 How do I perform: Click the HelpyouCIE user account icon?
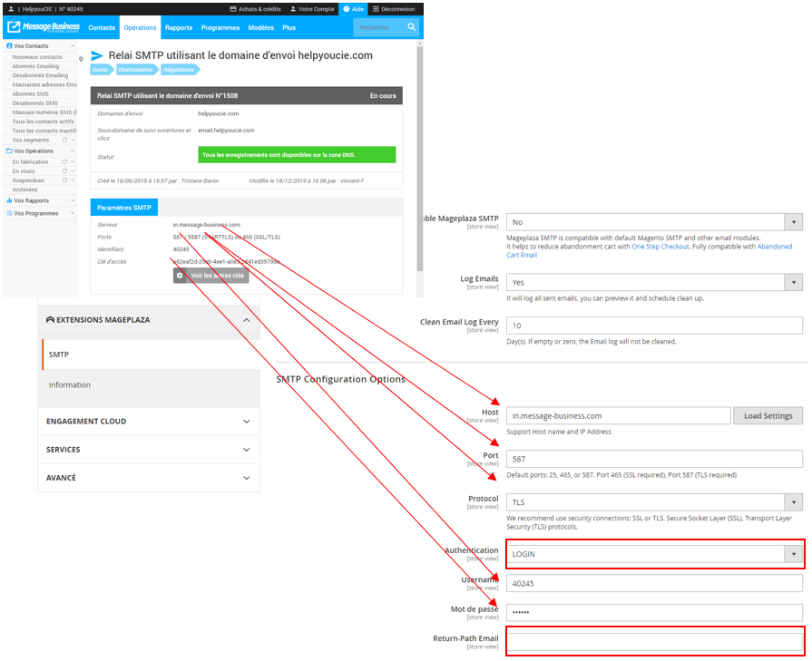12,9
